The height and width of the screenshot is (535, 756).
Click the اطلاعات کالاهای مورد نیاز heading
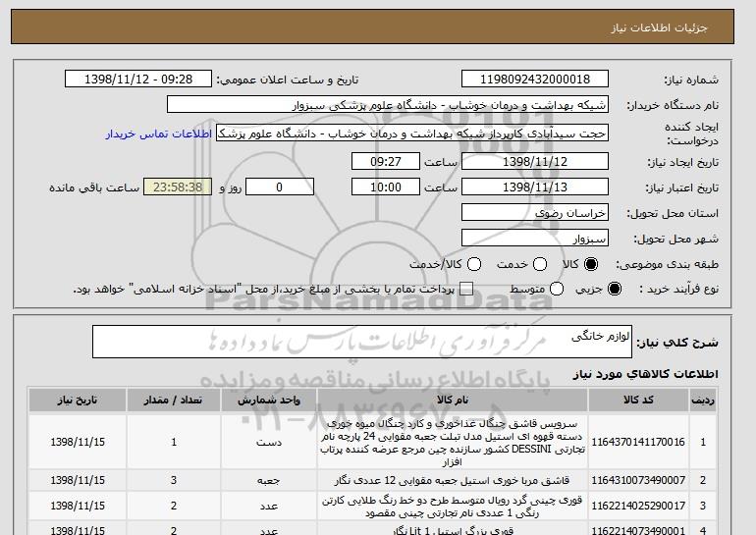pyautogui.click(x=646, y=374)
